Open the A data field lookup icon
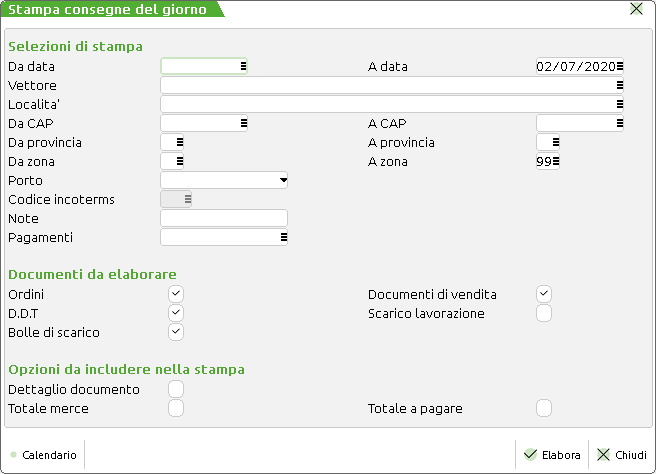Viewport: 656px width, 474px height. (x=620, y=67)
